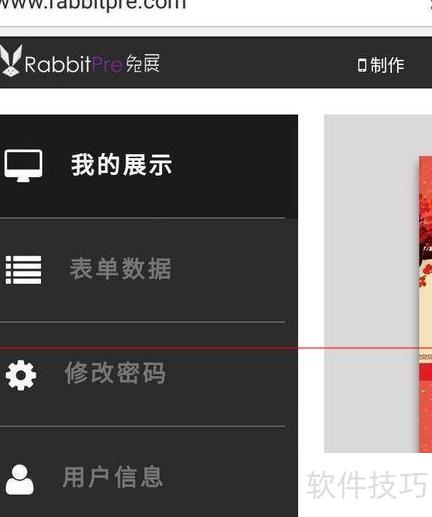Click the rabbit head logo icon
The image size is (432, 517).
click(x=11, y=60)
